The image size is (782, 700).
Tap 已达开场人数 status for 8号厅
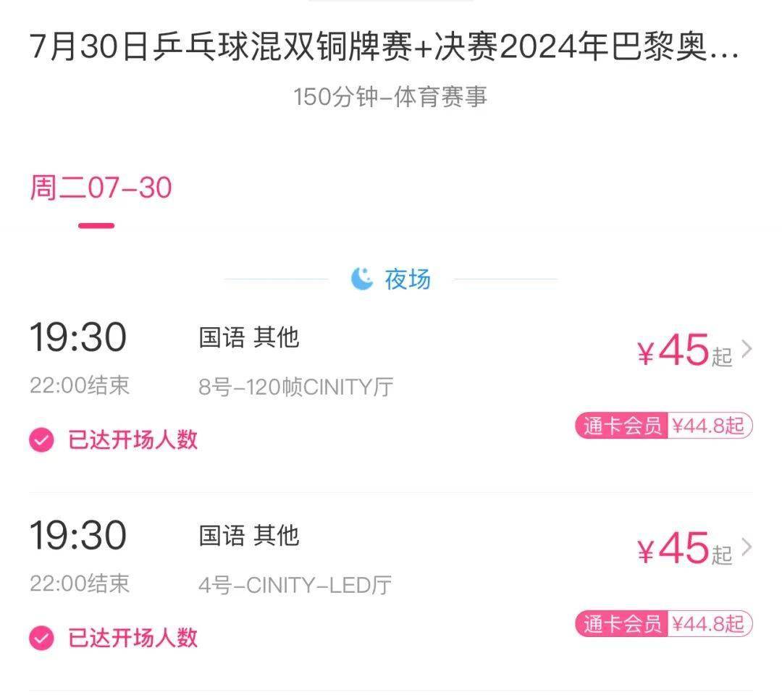coord(133,439)
